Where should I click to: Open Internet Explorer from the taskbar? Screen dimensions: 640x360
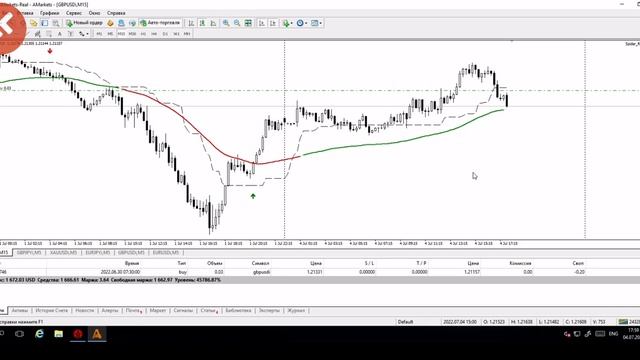click(x=39, y=334)
